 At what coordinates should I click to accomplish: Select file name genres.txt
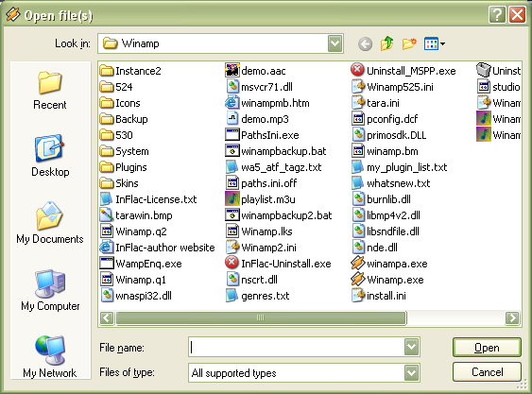266,296
